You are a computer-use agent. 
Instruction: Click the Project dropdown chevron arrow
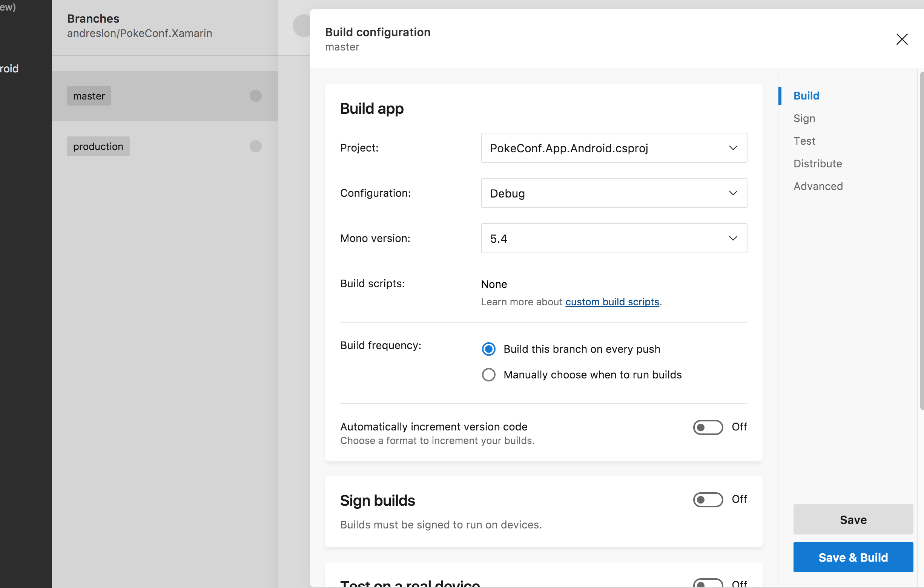tap(732, 148)
